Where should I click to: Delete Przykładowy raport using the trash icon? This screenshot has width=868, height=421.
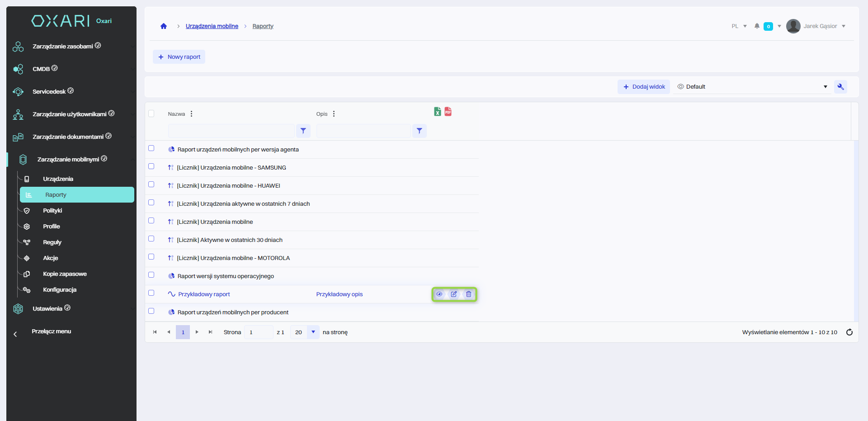(469, 294)
